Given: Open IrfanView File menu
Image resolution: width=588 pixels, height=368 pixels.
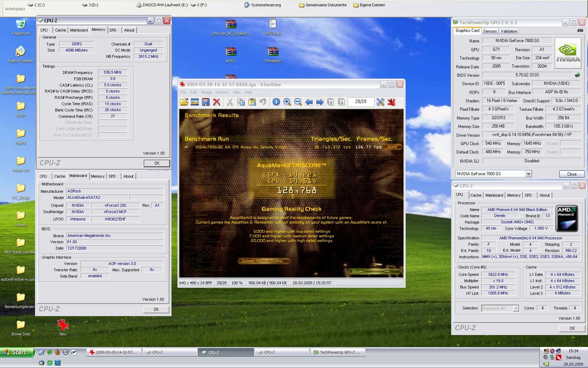Looking at the screenshot, I should pyautogui.click(x=183, y=92).
